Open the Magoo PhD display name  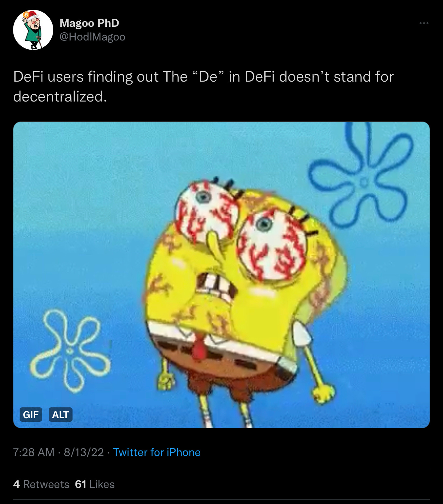[x=89, y=23]
